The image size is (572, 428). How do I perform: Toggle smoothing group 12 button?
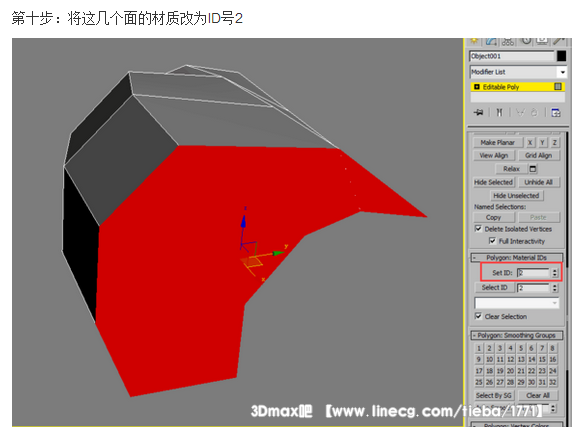point(511,359)
